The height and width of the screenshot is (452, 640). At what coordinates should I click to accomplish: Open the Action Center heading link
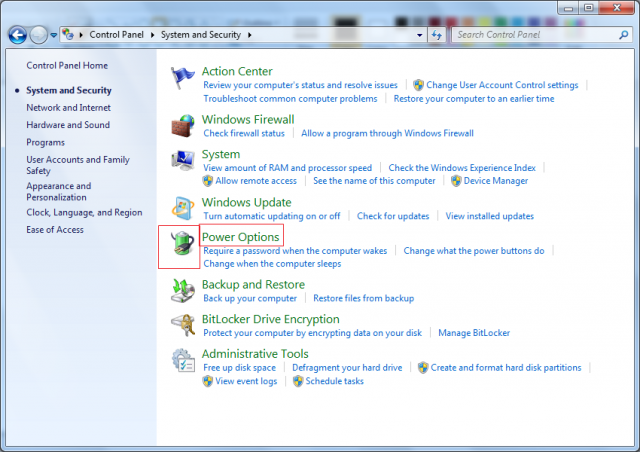237,71
